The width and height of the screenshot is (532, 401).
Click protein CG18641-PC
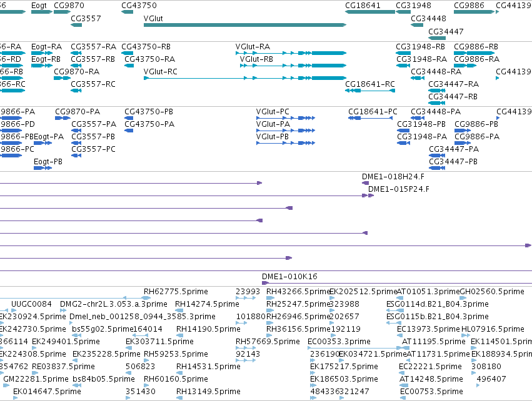(x=371, y=118)
